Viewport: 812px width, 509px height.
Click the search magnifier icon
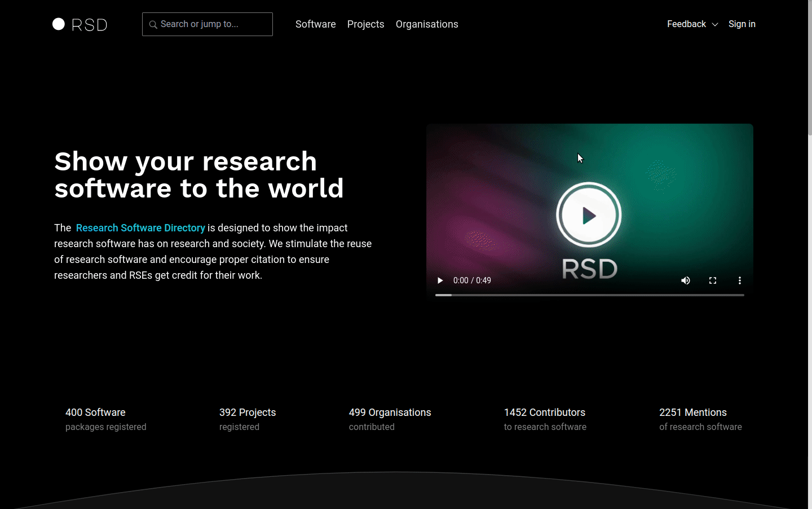coord(153,24)
